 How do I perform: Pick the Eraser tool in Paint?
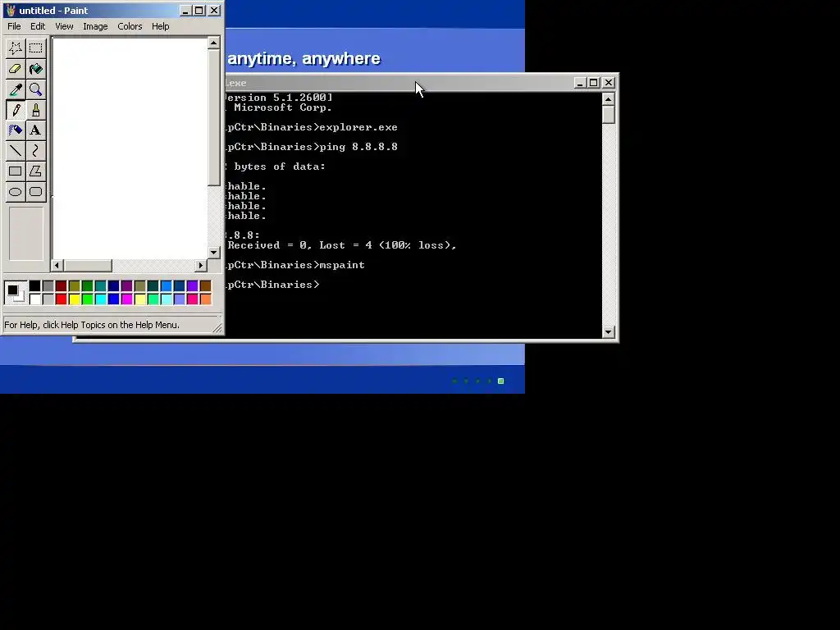[x=15, y=69]
